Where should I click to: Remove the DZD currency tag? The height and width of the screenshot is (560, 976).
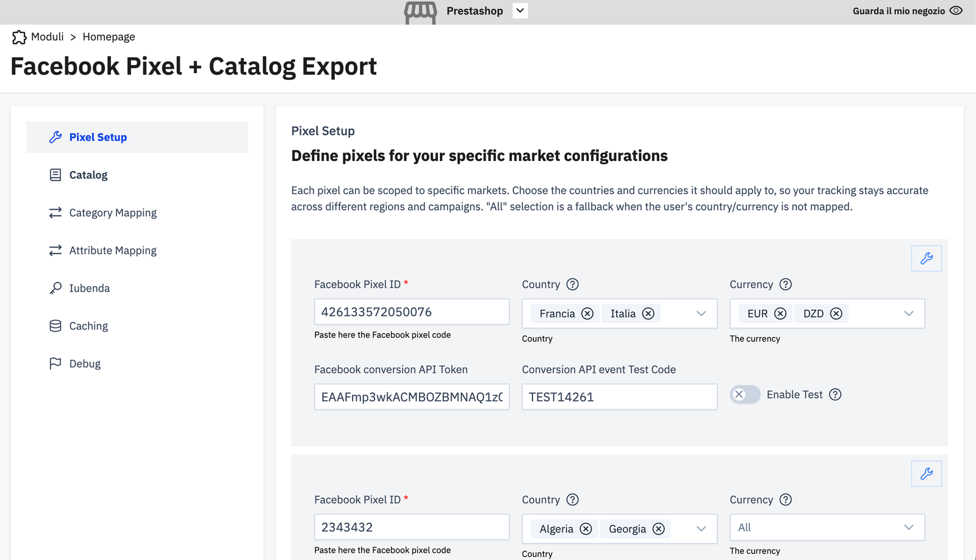(x=836, y=314)
